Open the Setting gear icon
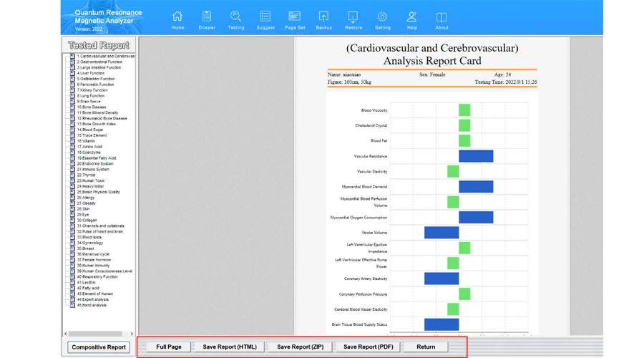The image size is (644, 358). click(x=382, y=16)
